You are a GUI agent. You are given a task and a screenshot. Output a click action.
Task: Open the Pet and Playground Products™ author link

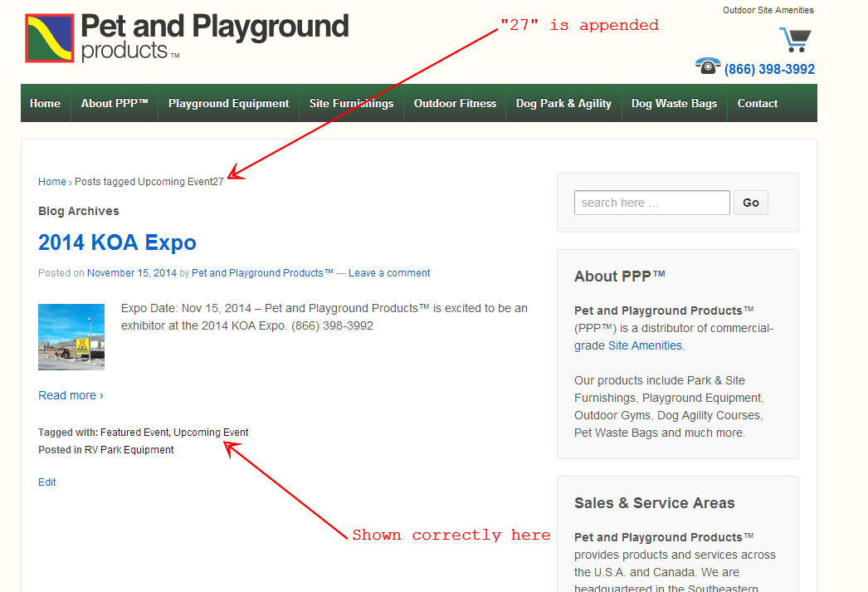tap(262, 273)
